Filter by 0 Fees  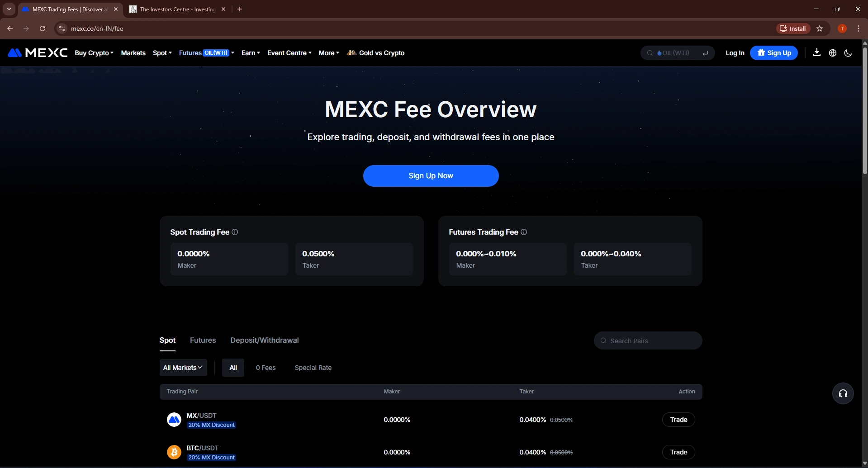[x=266, y=368]
